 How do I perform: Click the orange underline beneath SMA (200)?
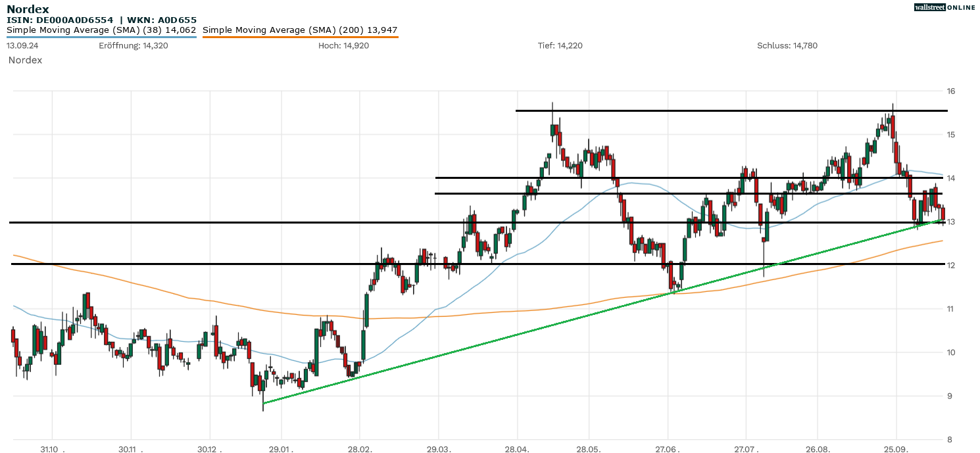[300, 37]
